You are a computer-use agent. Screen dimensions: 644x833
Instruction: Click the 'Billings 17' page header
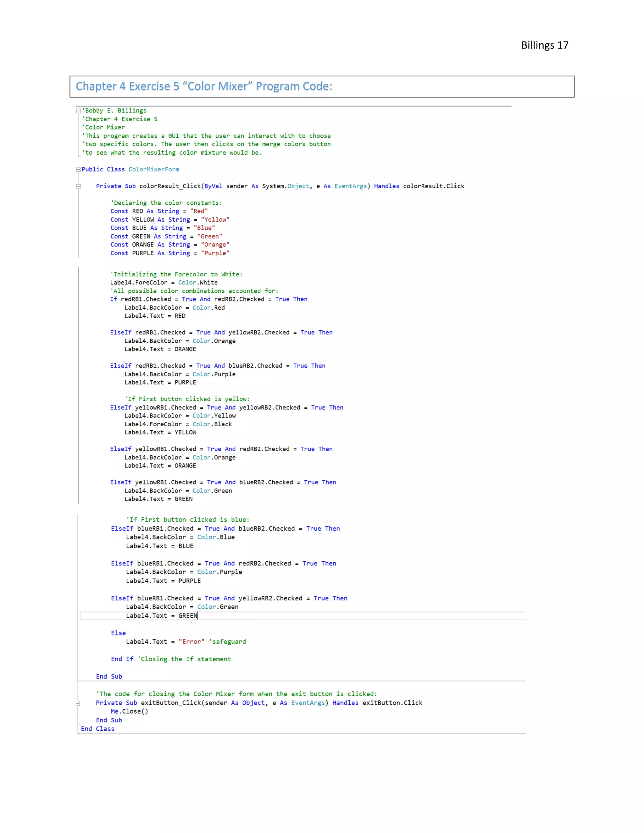544,45
